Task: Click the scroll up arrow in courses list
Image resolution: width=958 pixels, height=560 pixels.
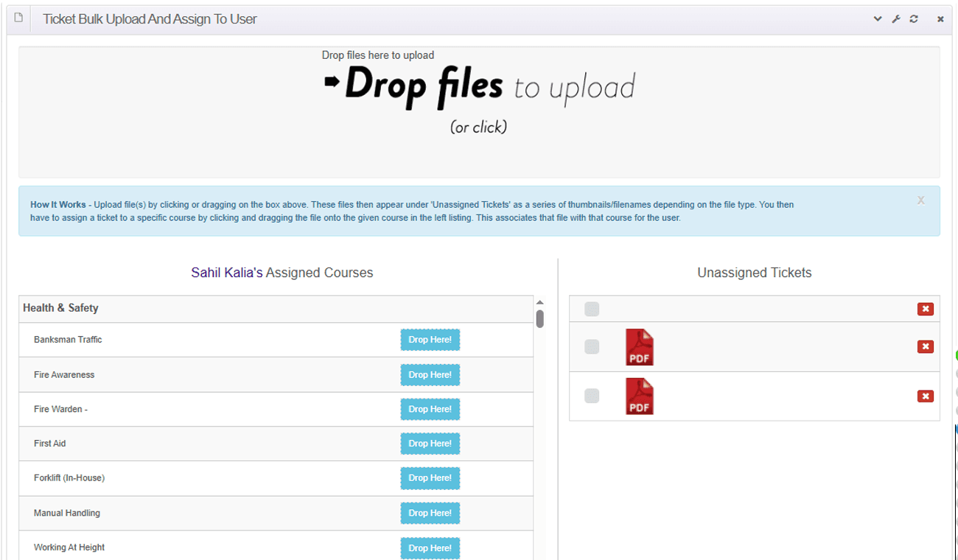Action: point(539,303)
